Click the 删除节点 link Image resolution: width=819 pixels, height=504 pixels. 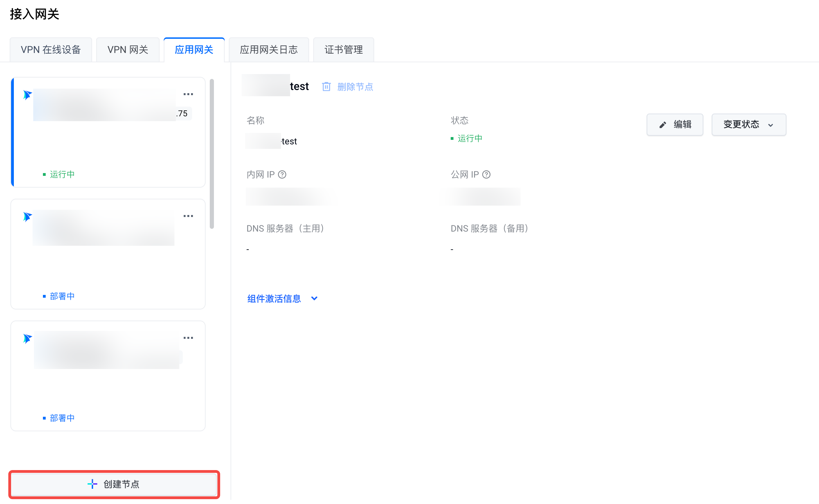click(355, 87)
